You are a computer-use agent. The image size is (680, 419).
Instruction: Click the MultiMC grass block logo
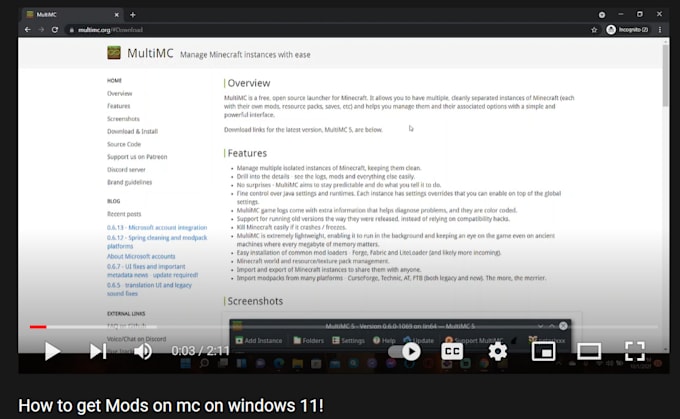[114, 53]
